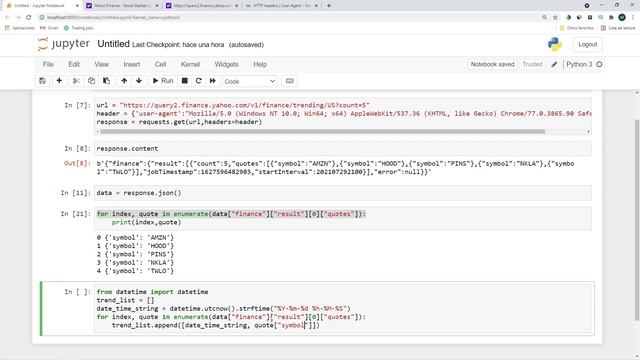Click the kernel idle circle indicator
The height and width of the screenshot is (360, 640).
(x=599, y=64)
